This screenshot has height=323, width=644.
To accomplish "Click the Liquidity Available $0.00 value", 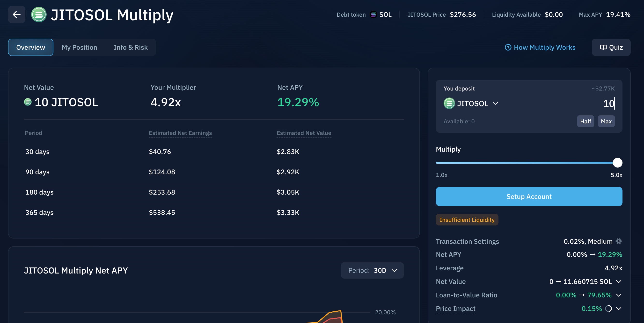I will tap(554, 14).
